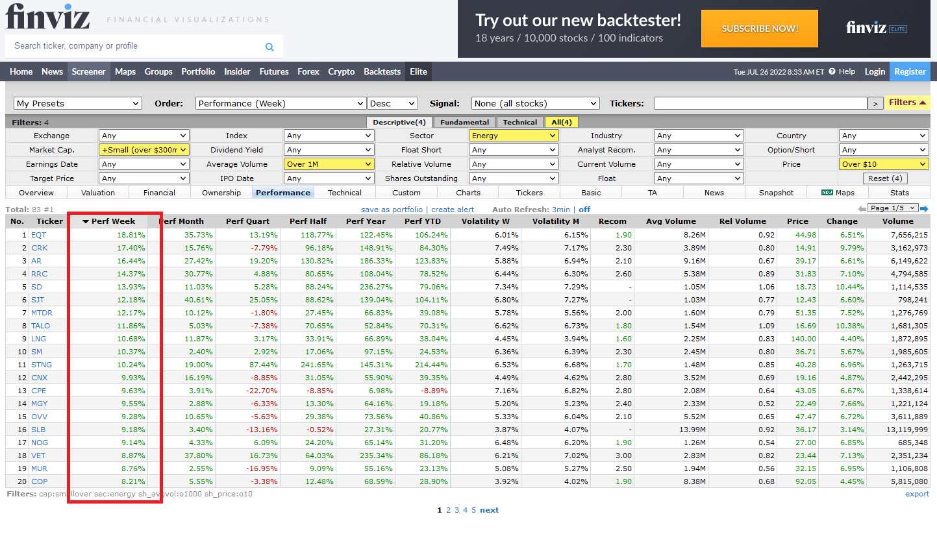Set auto refresh to 3min

coord(561,210)
